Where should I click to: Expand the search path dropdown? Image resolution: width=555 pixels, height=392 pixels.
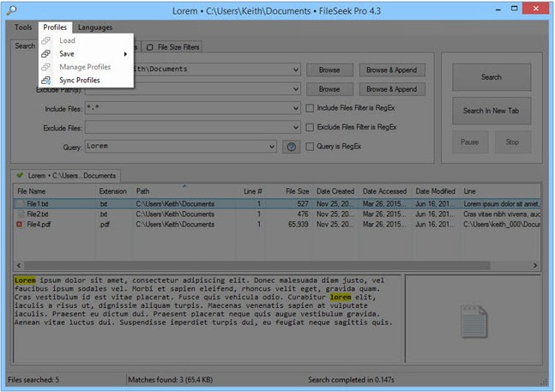point(296,69)
